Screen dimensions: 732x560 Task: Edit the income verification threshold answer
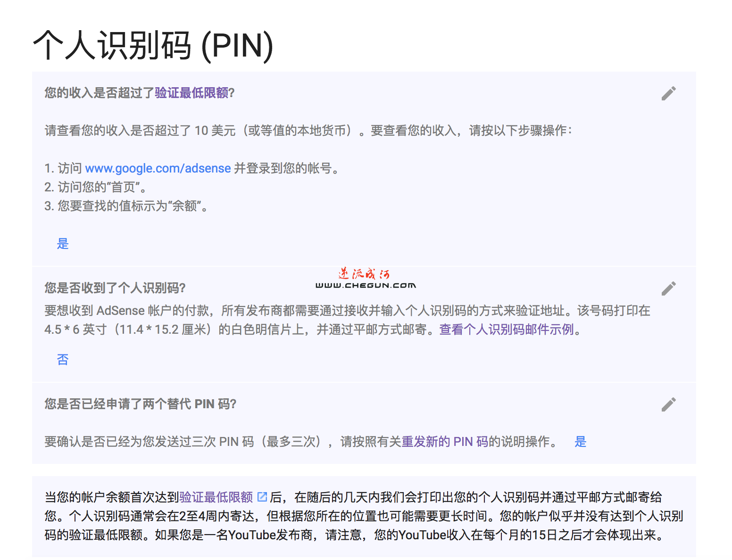[x=668, y=93]
